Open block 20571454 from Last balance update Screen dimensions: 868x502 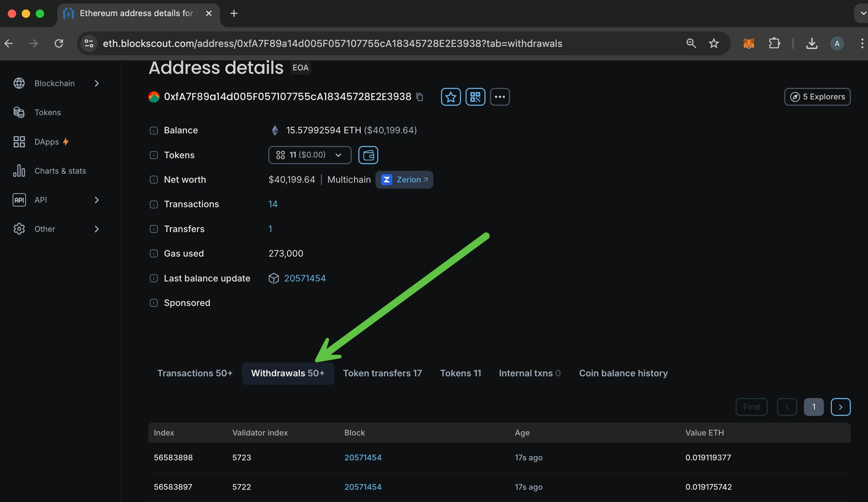304,278
